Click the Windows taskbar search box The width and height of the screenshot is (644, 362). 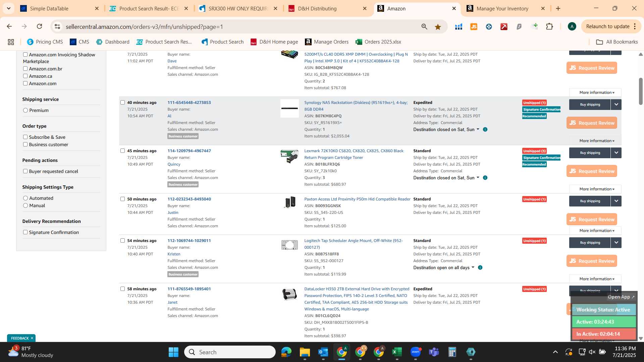click(230, 352)
